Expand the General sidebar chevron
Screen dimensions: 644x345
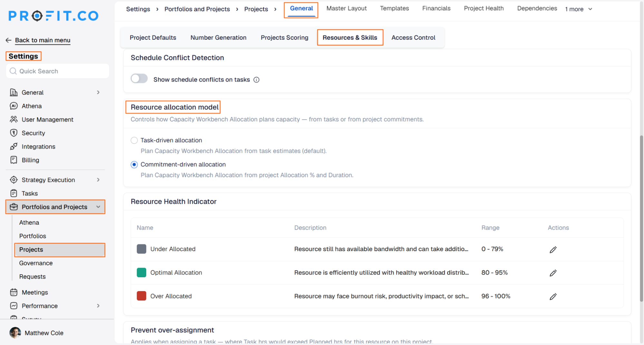(x=98, y=93)
